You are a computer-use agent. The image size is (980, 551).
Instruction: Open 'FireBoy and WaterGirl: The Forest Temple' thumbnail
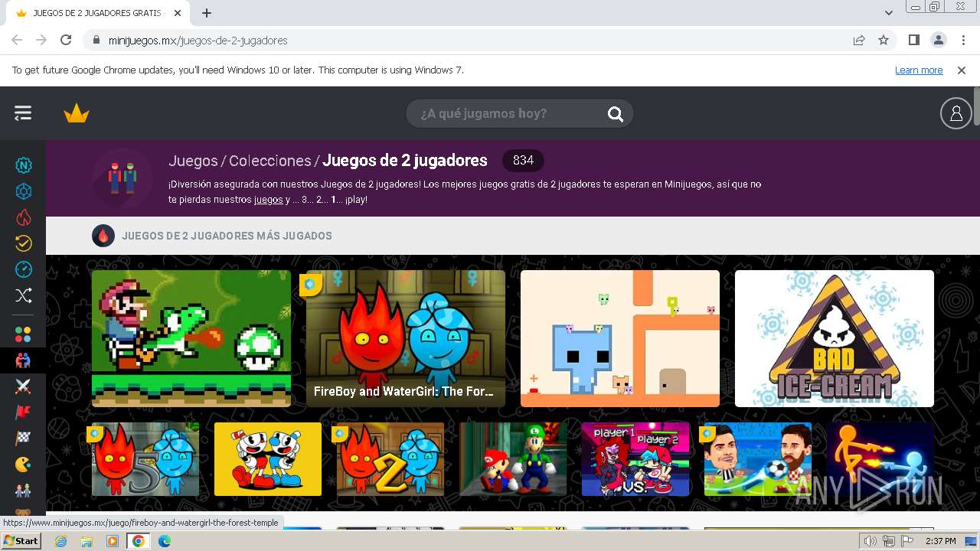click(406, 338)
